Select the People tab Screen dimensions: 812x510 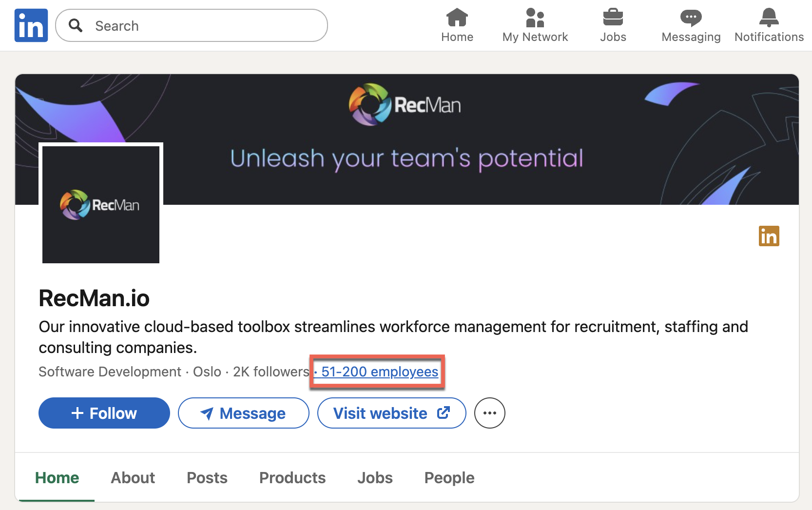[x=449, y=478]
